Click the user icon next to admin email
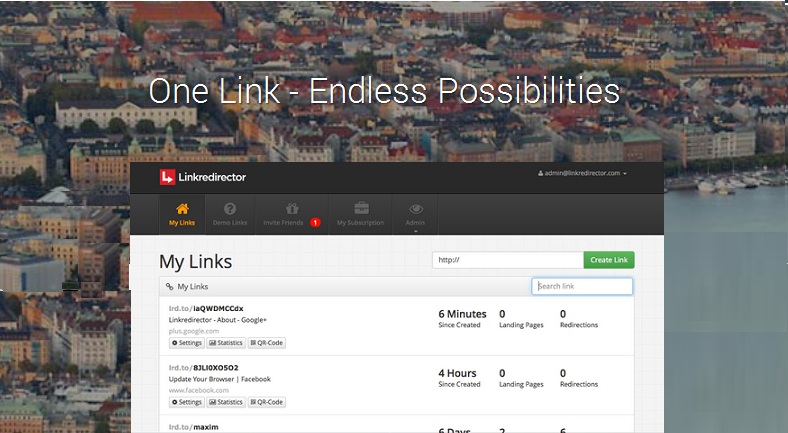Screen dimensions: 788x433 coord(540,173)
